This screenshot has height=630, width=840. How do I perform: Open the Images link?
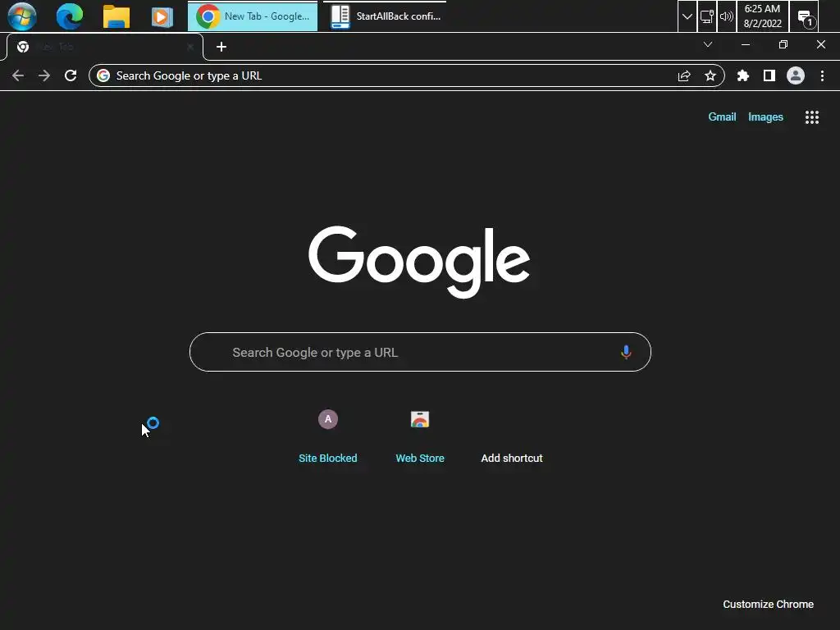coord(765,116)
